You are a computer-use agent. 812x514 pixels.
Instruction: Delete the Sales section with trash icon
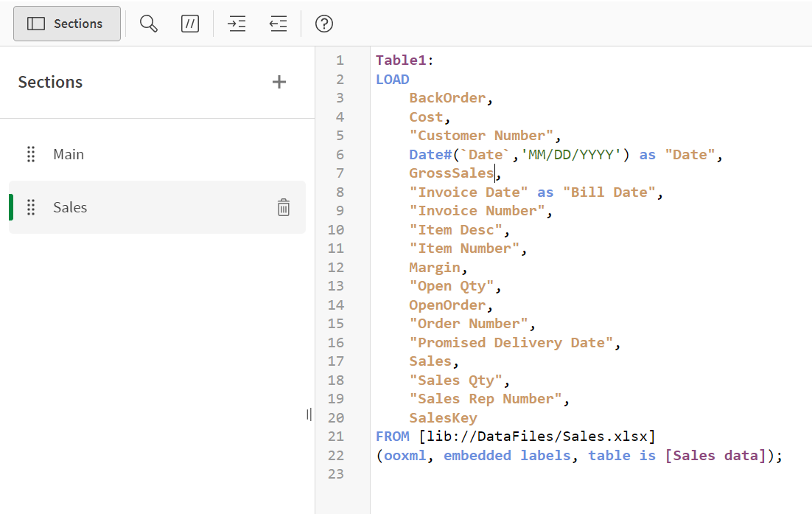[x=283, y=207]
